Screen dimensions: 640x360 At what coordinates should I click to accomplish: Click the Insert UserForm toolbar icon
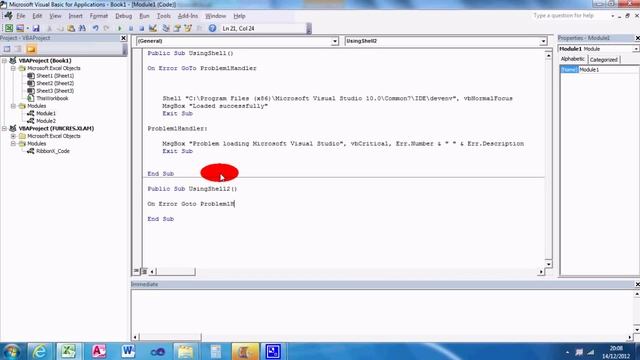20,28
